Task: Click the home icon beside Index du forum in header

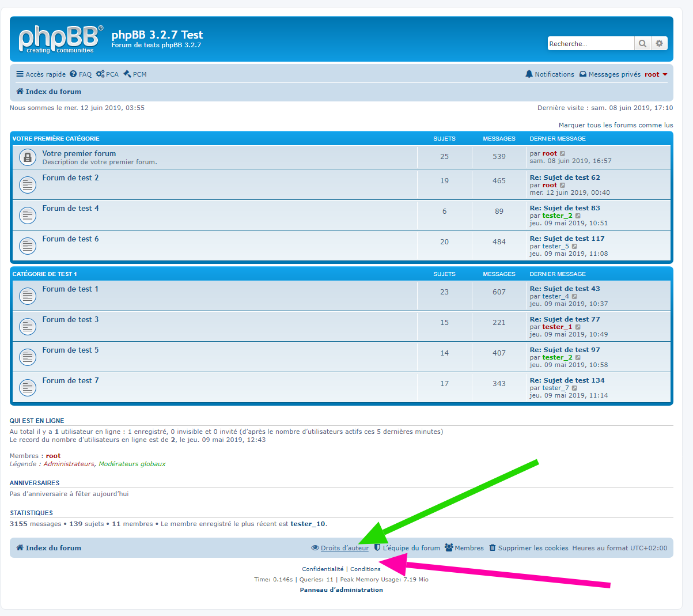Action: [x=20, y=92]
